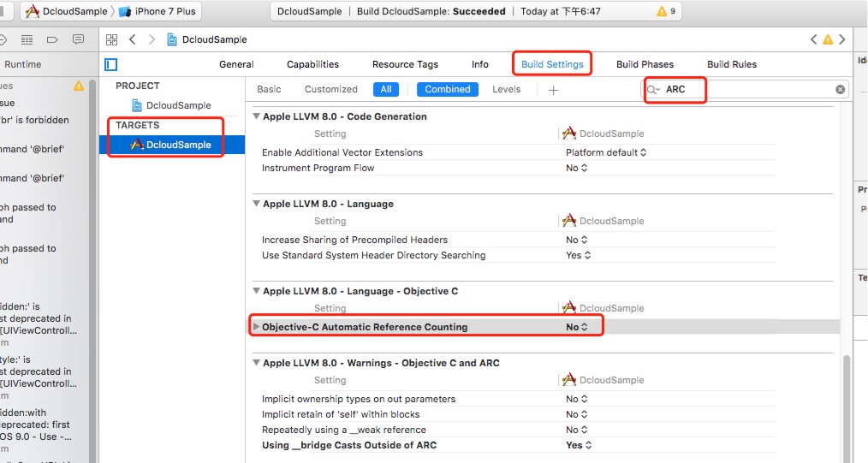Change Using __bridge Casts Outside of ARC value

click(579, 445)
